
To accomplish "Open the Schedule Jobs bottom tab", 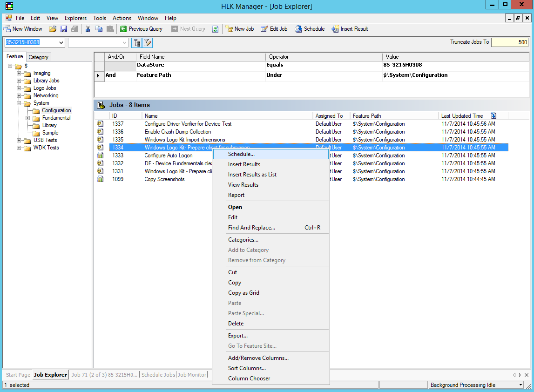I will pos(158,375).
